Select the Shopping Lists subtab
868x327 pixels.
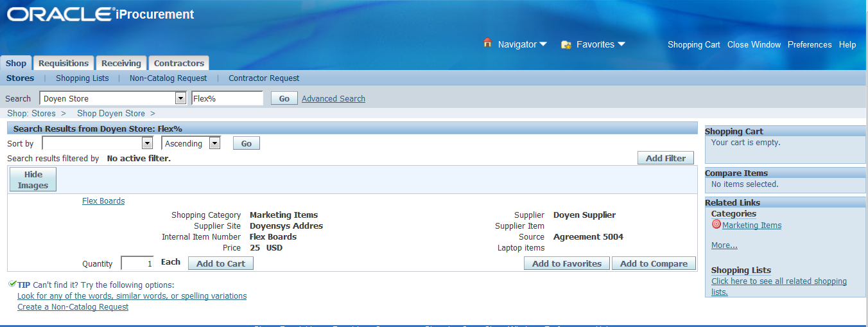click(x=82, y=78)
